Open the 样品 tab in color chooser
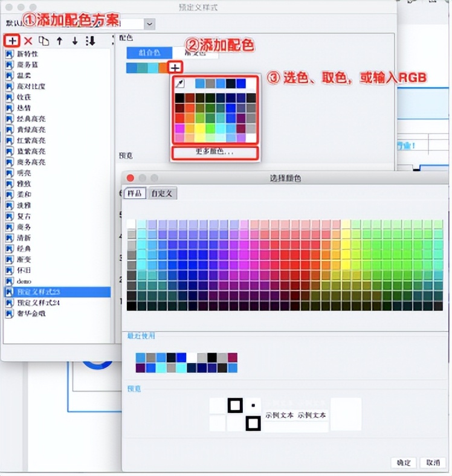Viewport: 452px width, 476px height. 135,193
